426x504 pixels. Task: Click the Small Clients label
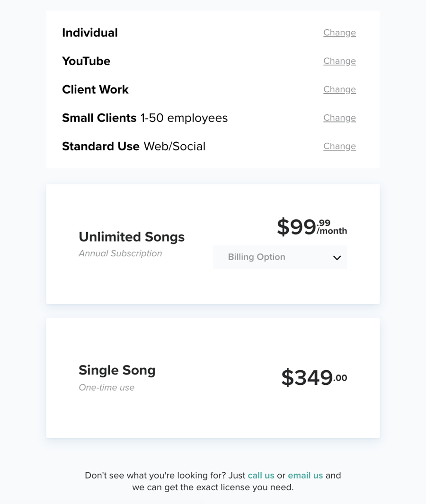pos(99,118)
